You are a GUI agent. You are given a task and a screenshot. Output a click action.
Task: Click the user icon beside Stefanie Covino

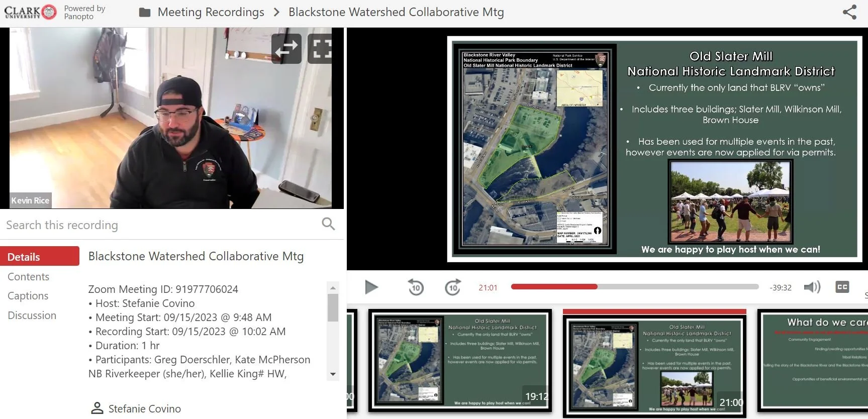tap(97, 408)
